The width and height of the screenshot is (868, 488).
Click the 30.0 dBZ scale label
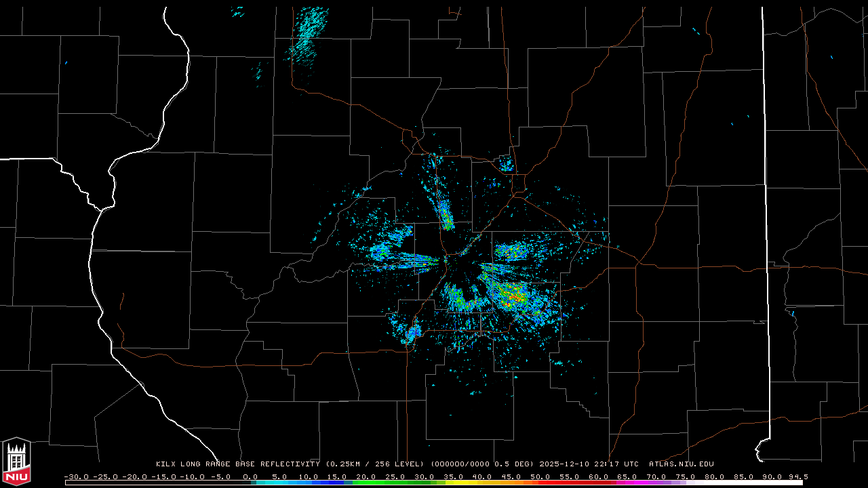click(x=425, y=476)
